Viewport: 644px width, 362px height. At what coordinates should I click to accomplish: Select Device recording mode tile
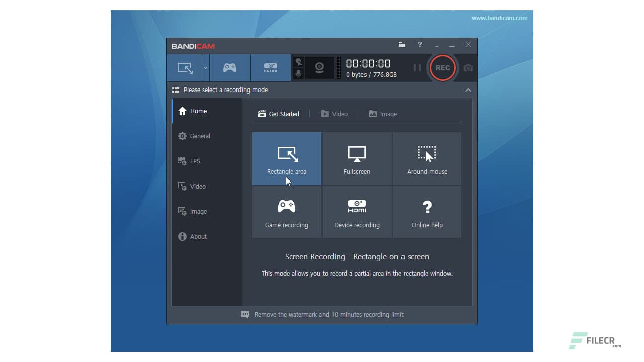(x=357, y=211)
